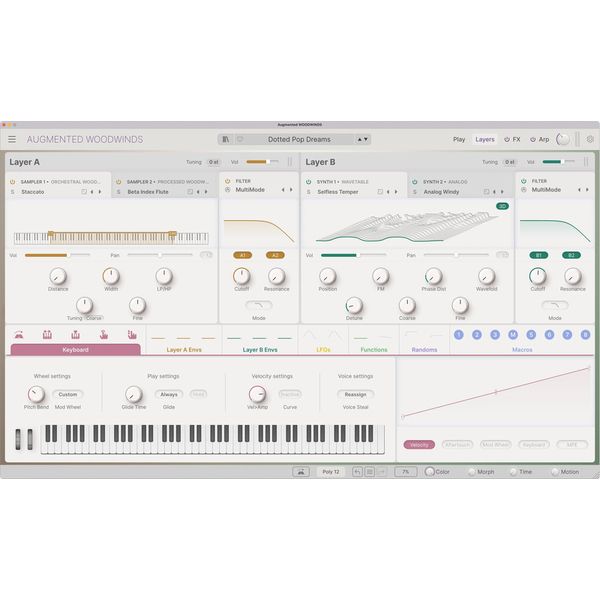This screenshot has height=600, width=600.
Task: Step presets with up/down arrows
Action: pyautogui.click(x=362, y=139)
